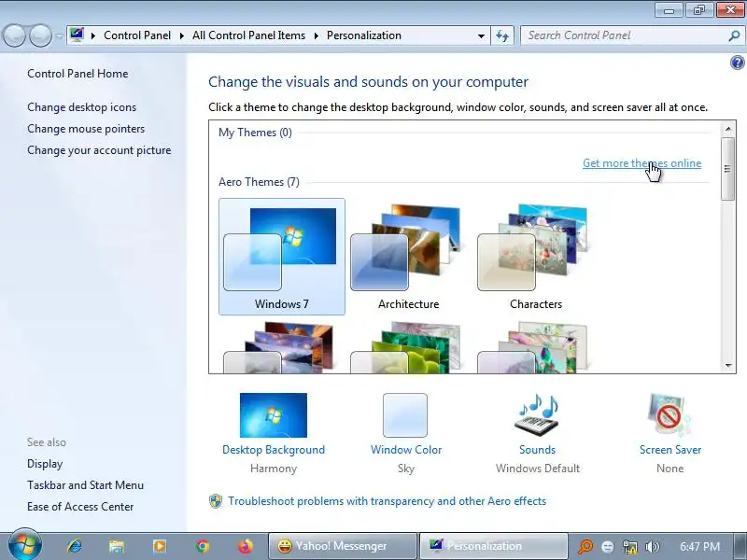Viewport: 747px width, 560px height.
Task: Open the Screen Saver icon
Action: pyautogui.click(x=669, y=414)
